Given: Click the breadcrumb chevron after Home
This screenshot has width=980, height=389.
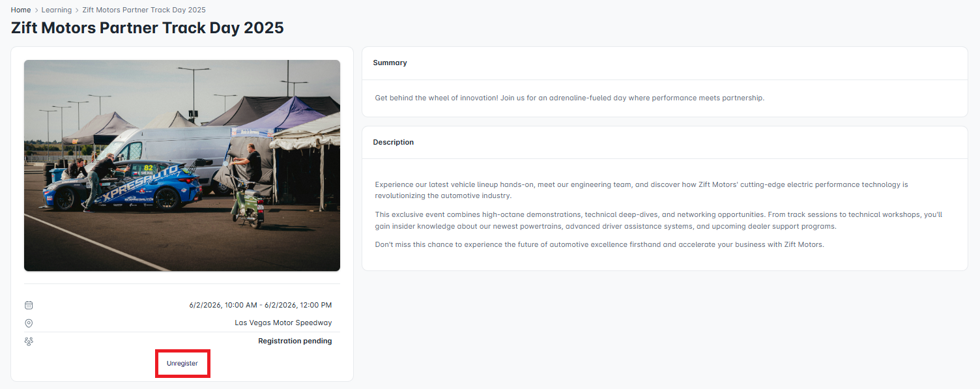Looking at the screenshot, I should [36, 10].
